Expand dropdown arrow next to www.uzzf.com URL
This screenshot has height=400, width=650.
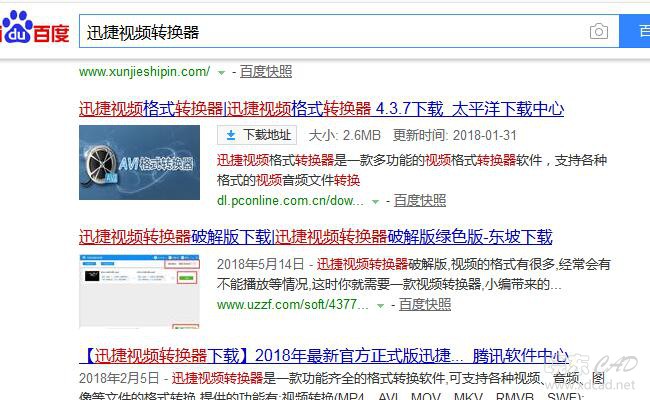pyautogui.click(x=380, y=306)
